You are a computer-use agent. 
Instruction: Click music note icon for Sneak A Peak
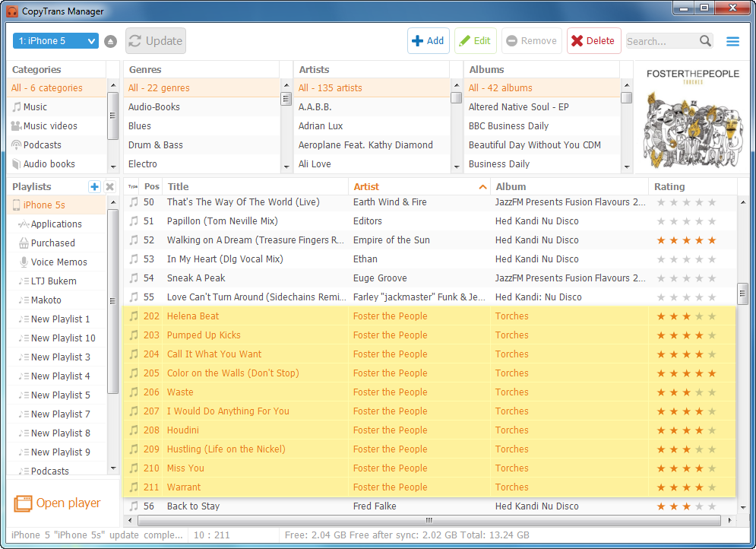(x=134, y=278)
